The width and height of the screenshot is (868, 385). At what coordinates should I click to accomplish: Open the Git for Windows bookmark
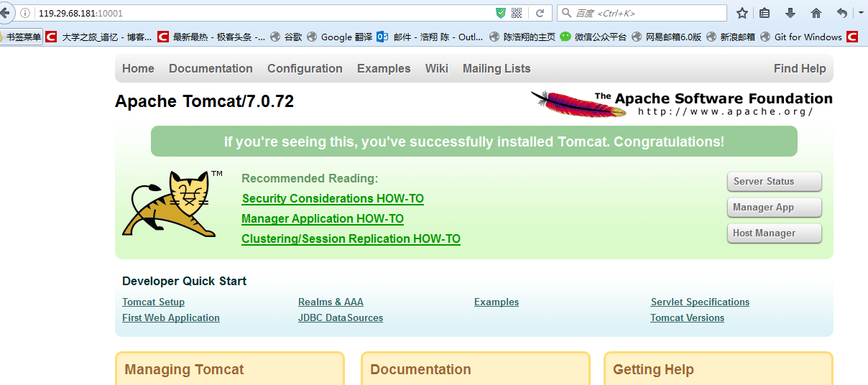point(801,37)
